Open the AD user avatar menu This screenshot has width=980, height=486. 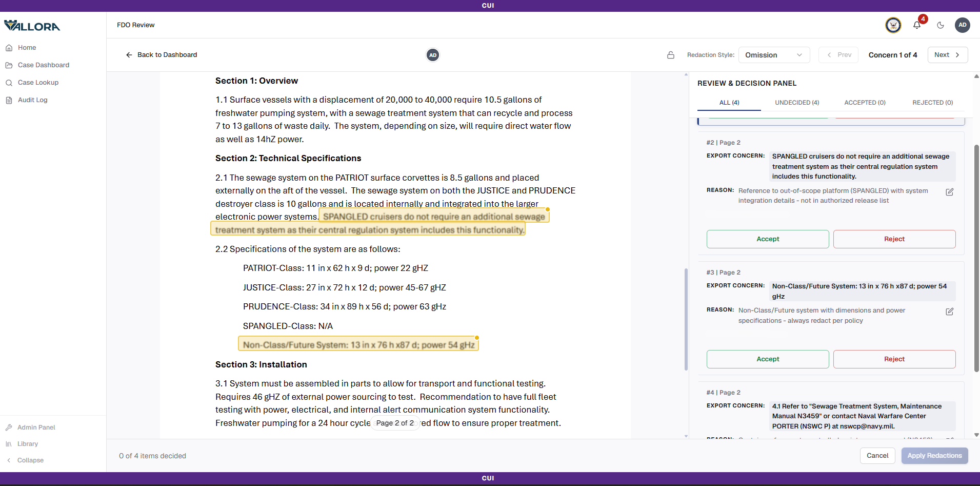(963, 25)
